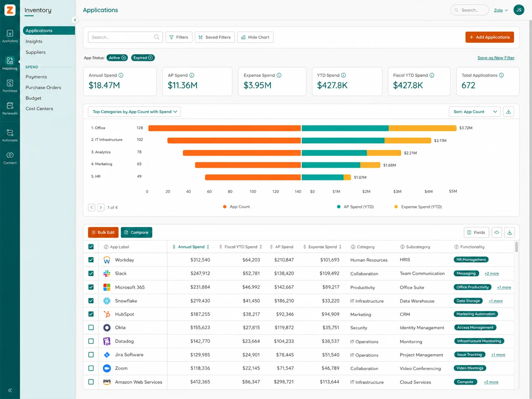Image resolution: width=532 pixels, height=399 pixels.
Task: Select the Hopdiong rail icon
Action: point(10,61)
